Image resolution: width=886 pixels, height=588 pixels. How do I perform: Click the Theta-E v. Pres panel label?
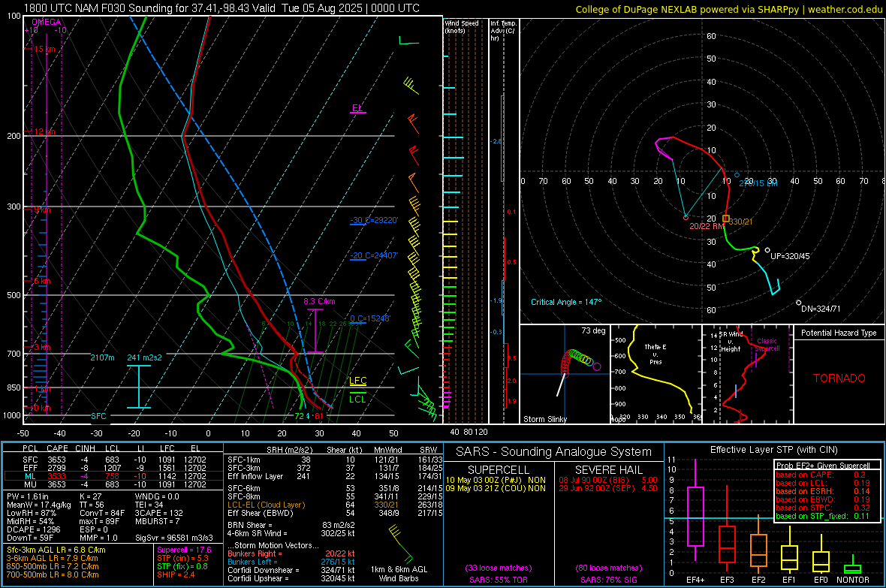coord(655,354)
